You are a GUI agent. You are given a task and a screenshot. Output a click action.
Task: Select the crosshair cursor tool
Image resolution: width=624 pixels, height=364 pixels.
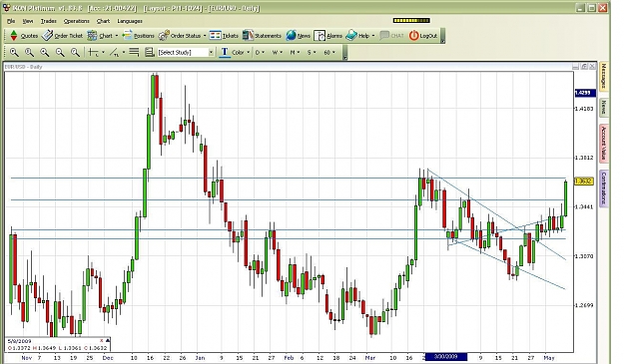tap(93, 52)
